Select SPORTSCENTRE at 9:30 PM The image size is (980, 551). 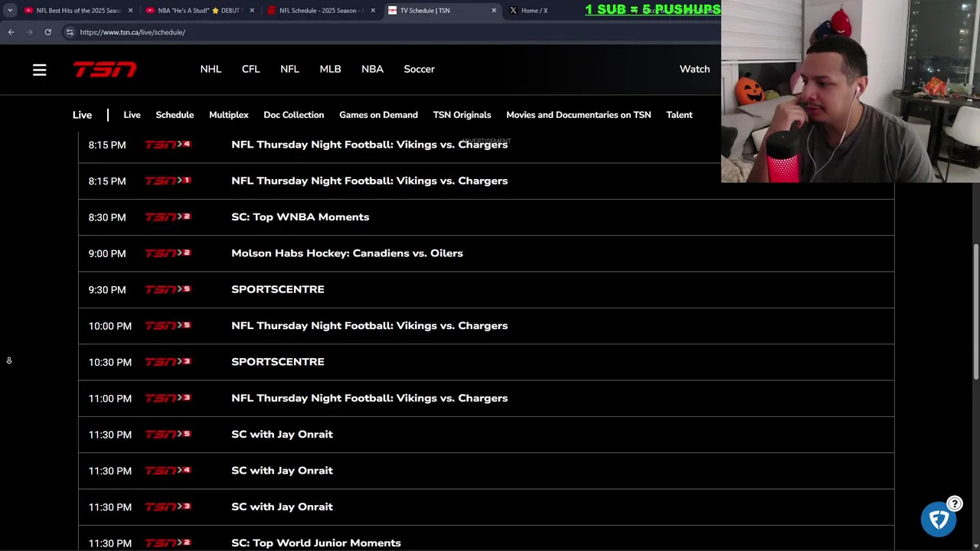278,289
